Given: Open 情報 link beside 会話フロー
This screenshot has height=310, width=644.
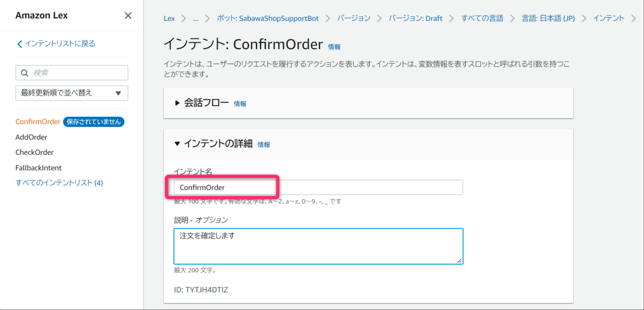Looking at the screenshot, I should point(240,104).
